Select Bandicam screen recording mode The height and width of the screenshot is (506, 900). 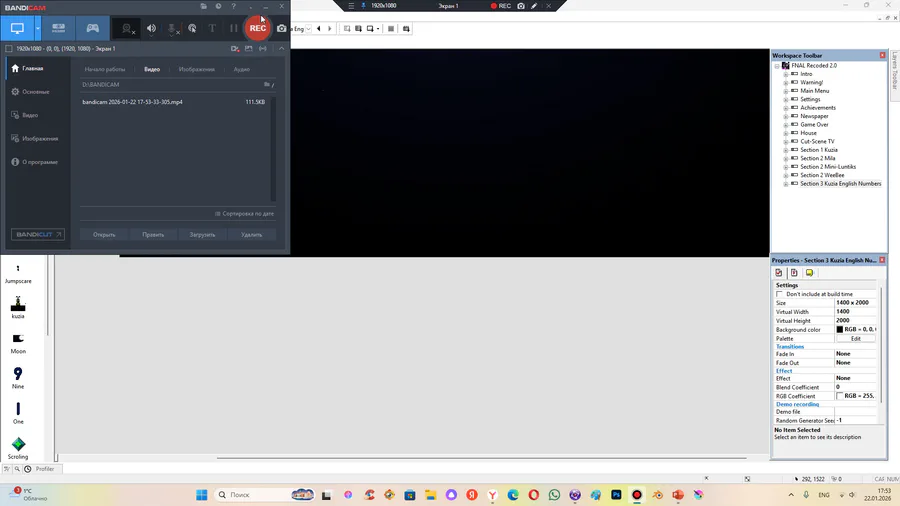pyautogui.click(x=17, y=28)
